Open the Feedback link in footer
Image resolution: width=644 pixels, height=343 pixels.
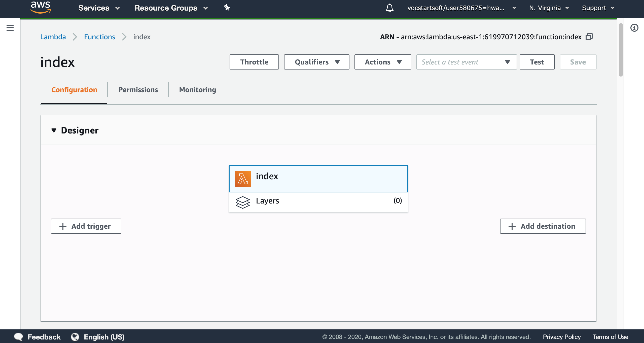click(44, 337)
